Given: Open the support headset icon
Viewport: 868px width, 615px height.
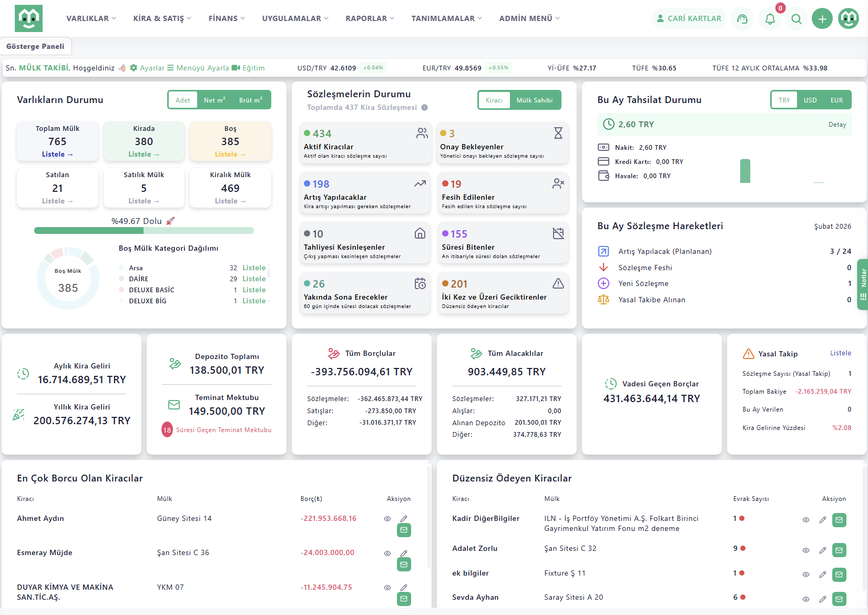Looking at the screenshot, I should click(x=742, y=19).
